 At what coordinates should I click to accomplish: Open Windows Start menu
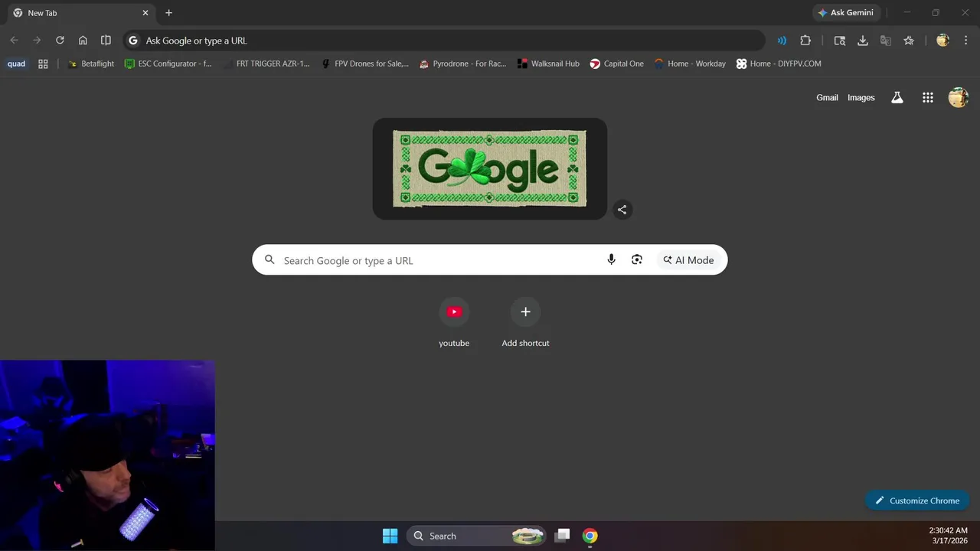coord(390,536)
